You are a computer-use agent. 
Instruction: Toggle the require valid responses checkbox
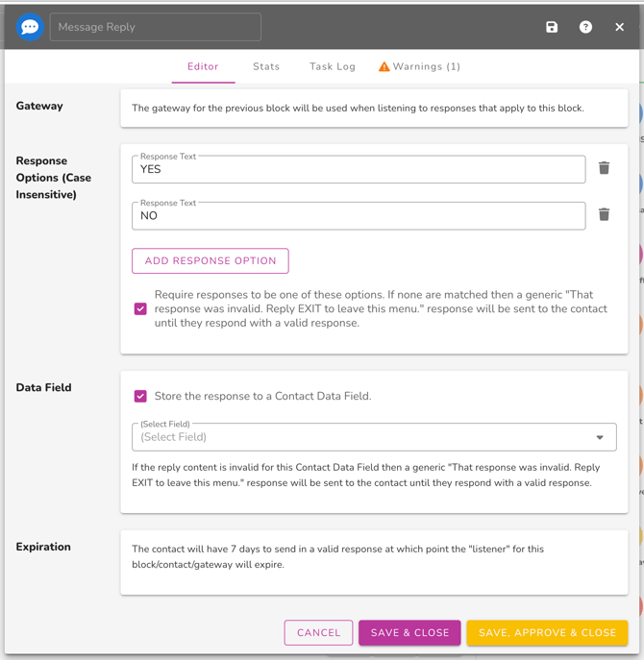pos(140,309)
